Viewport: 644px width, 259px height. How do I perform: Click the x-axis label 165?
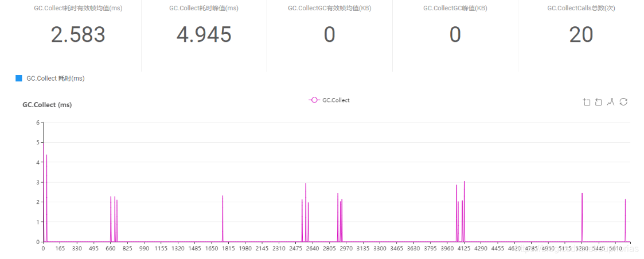pos(60,248)
